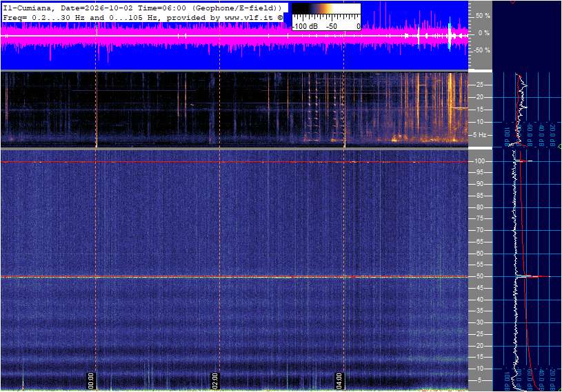
Task: Click the 65 label on E-field frequency scale
Action: pos(479,242)
